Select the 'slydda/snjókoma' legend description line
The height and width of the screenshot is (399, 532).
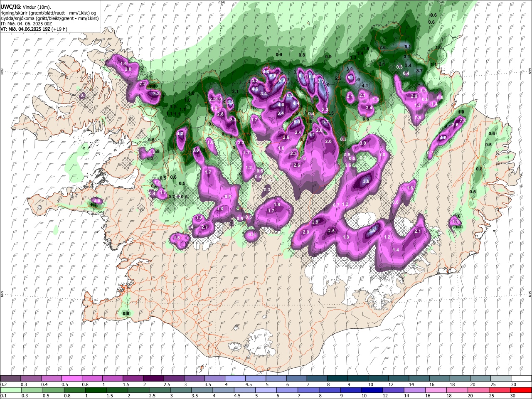tap(49, 18)
